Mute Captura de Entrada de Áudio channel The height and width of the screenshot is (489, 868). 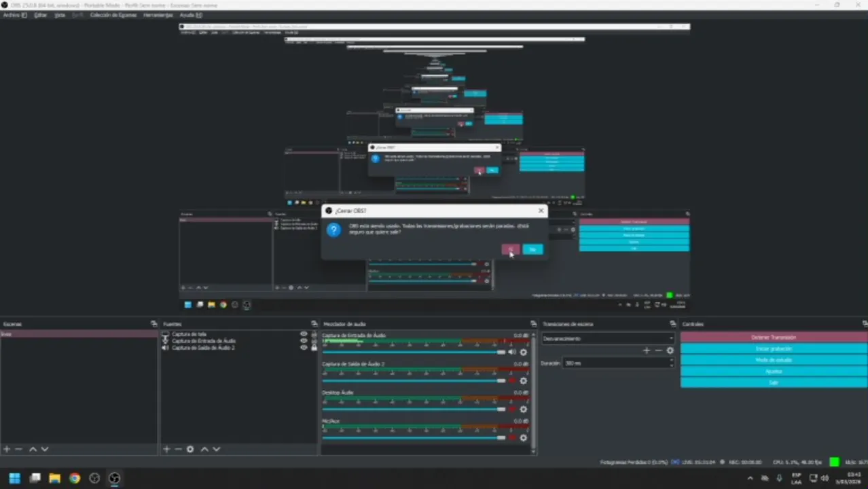pos(512,352)
